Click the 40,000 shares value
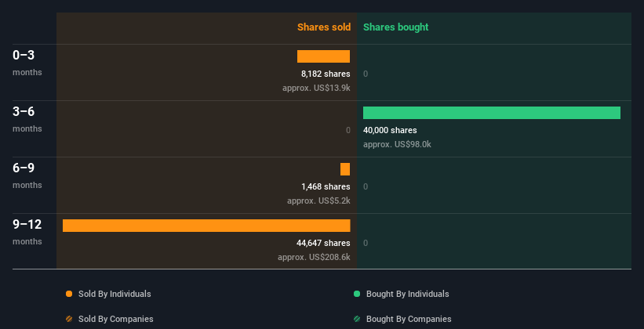 pyautogui.click(x=390, y=131)
